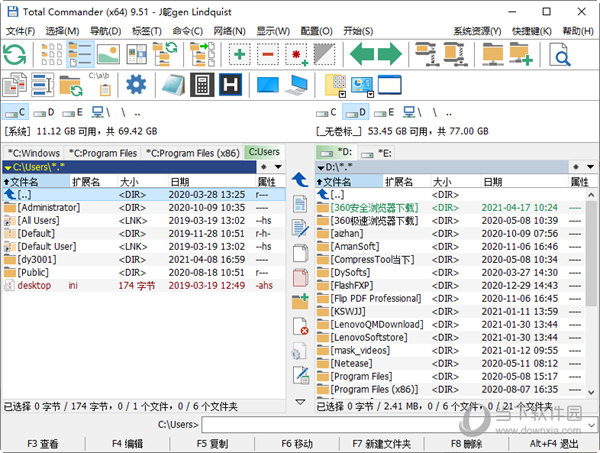Select [dy3001] folder in left panel
The image size is (600, 453).
point(143,259)
